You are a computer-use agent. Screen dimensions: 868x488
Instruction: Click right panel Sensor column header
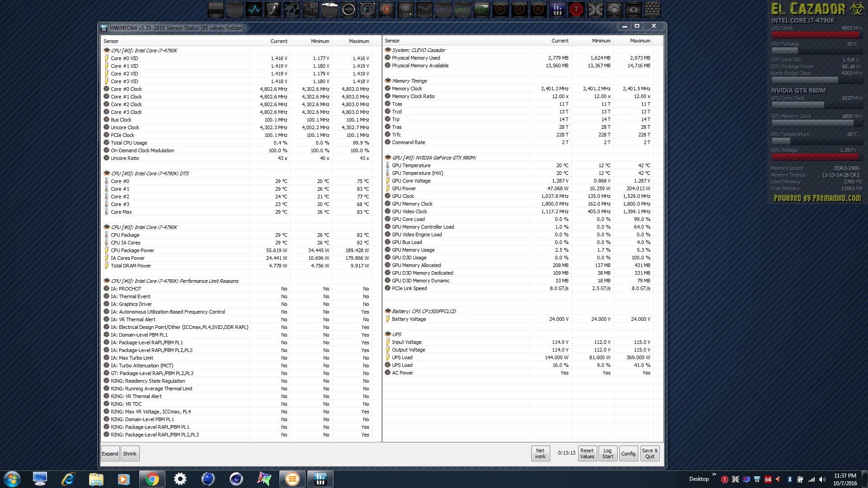pyautogui.click(x=456, y=41)
